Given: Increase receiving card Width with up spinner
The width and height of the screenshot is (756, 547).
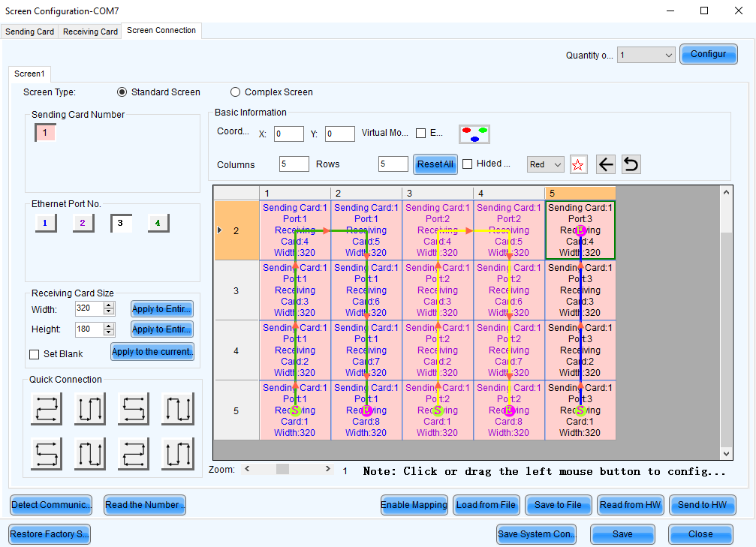Looking at the screenshot, I should pyautogui.click(x=109, y=305).
